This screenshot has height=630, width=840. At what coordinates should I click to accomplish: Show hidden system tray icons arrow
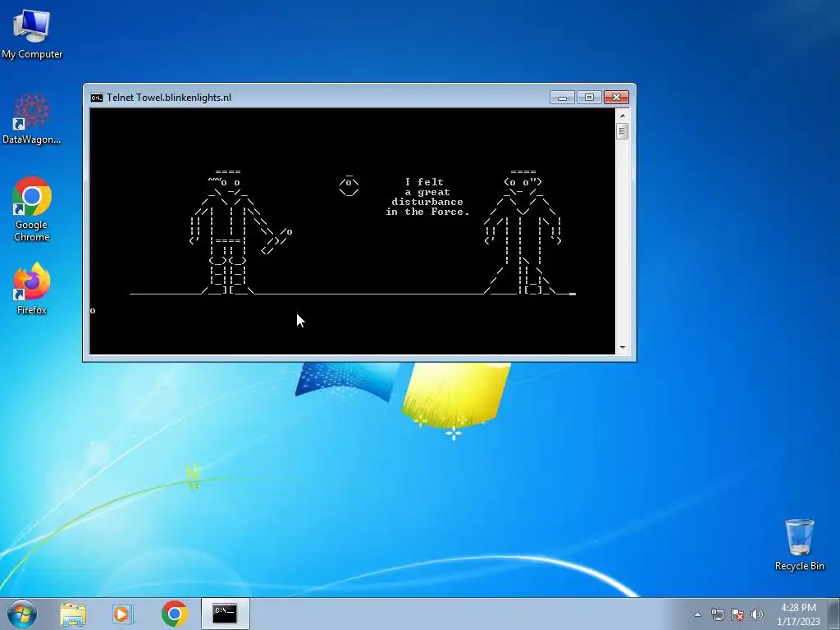coord(697,614)
